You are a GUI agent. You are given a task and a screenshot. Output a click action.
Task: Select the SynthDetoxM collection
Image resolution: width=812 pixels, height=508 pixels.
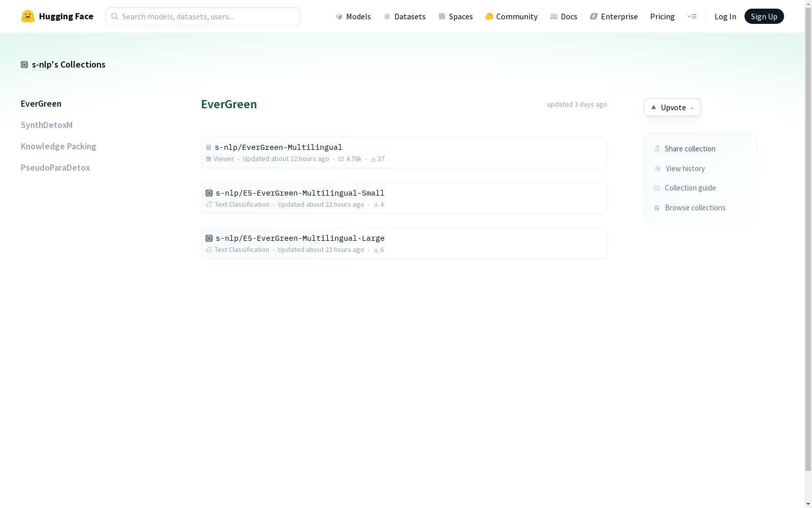coord(47,125)
